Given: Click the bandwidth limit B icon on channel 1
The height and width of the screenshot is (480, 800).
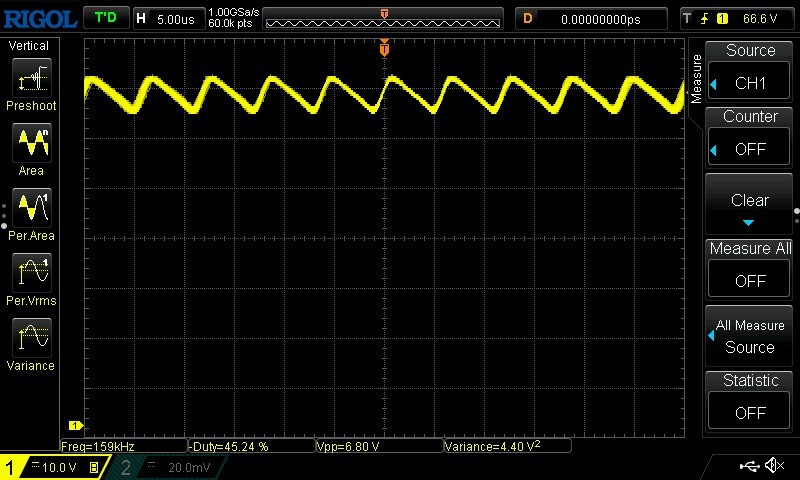Looking at the screenshot, I should tap(94, 467).
